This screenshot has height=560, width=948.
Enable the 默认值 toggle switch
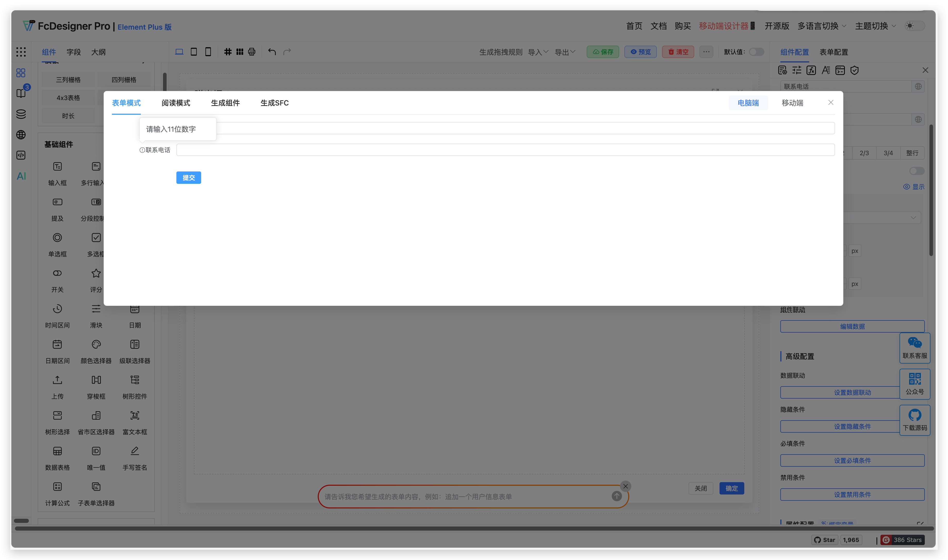click(756, 52)
